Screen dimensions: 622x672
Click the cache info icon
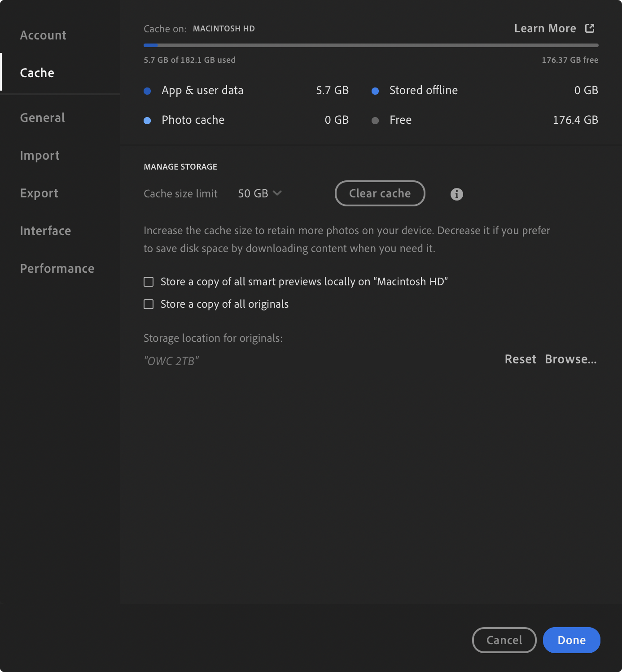[x=456, y=194]
